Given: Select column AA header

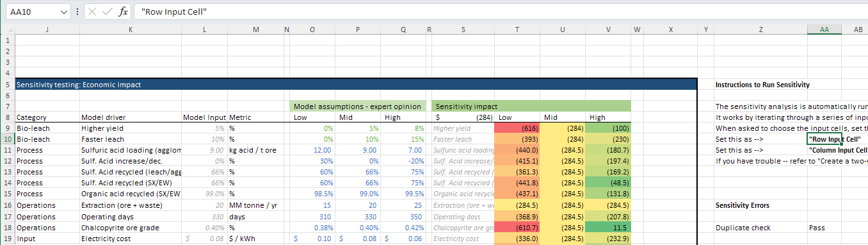Looking at the screenshot, I should point(824,30).
